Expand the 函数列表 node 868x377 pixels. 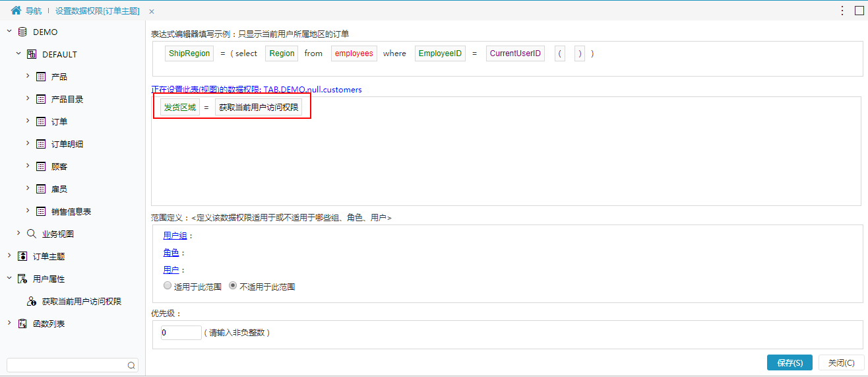[9, 324]
